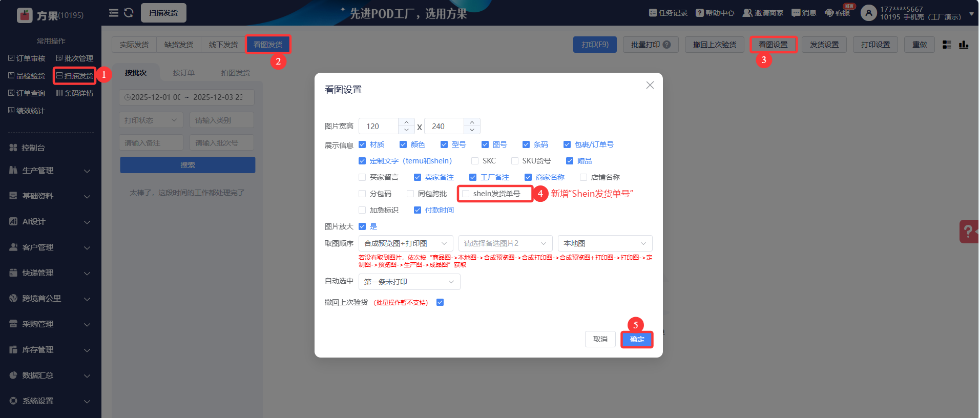Open 订单审核 in the sidebar
Screen dimensions: 980x418
(x=27, y=58)
